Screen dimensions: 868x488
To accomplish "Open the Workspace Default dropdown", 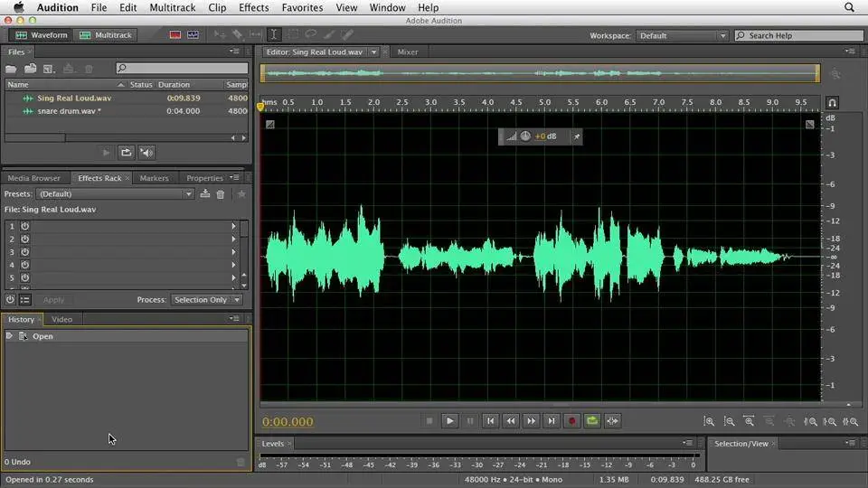I will tap(680, 36).
